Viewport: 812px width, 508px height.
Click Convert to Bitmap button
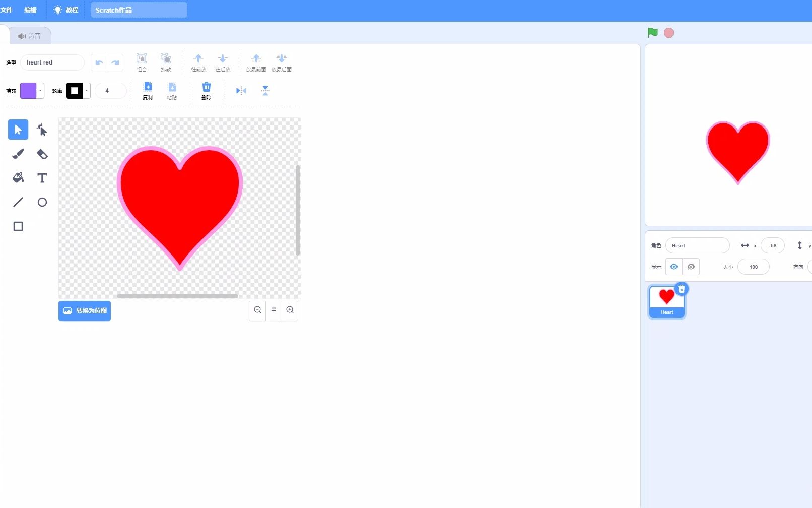[x=85, y=310]
